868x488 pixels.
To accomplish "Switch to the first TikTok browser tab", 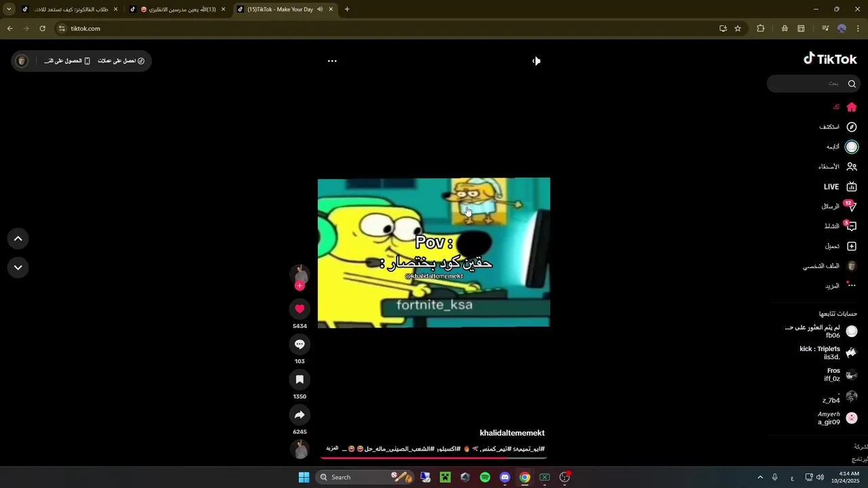I will coord(70,9).
